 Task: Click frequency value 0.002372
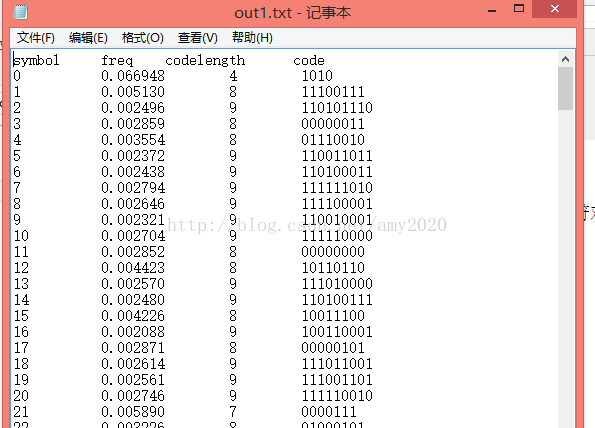point(133,156)
